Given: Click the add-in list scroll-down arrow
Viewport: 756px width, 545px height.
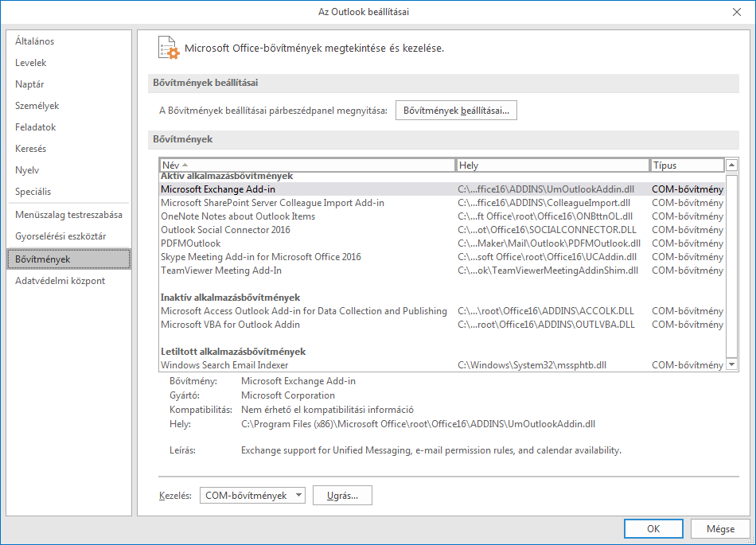Looking at the screenshot, I should pyautogui.click(x=731, y=364).
